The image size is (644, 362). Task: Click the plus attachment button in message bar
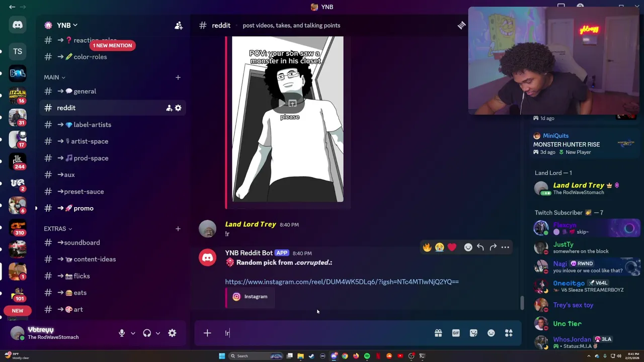coord(207,333)
